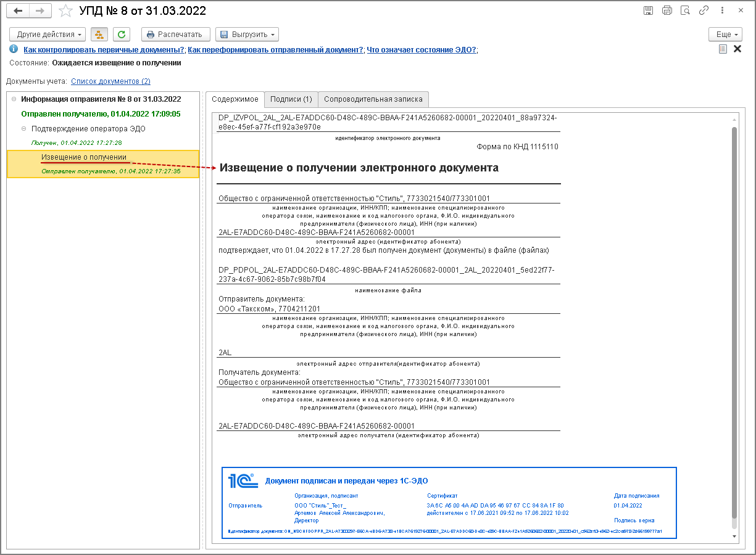The image size is (756, 555).
Task: Open link Что означает состояние ЭДО?
Action: point(422,50)
